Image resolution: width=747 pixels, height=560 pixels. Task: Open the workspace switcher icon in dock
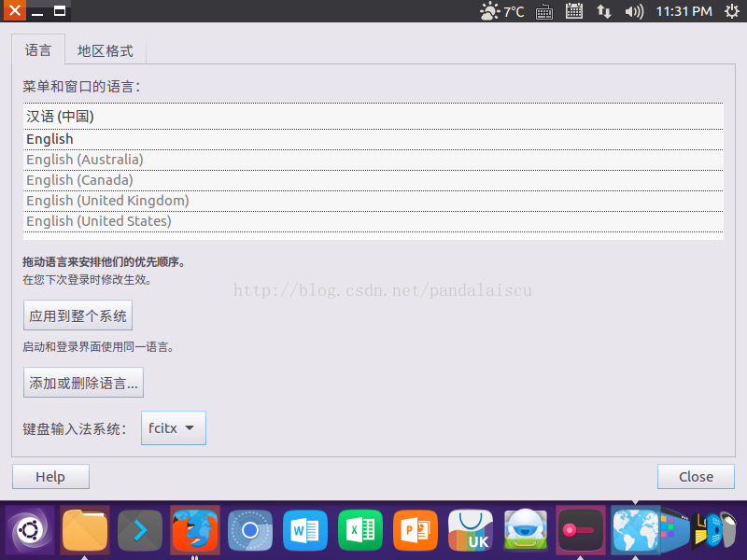coord(675,529)
